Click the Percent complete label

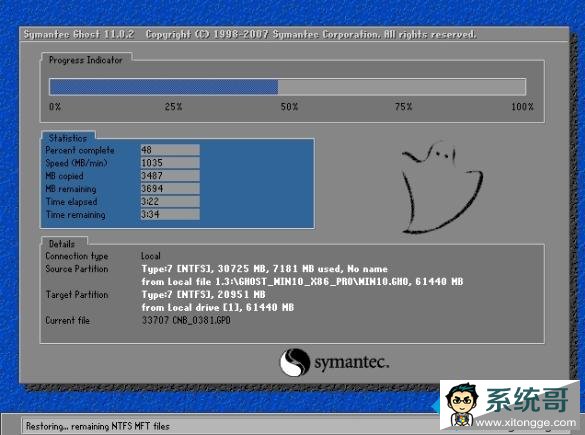80,150
